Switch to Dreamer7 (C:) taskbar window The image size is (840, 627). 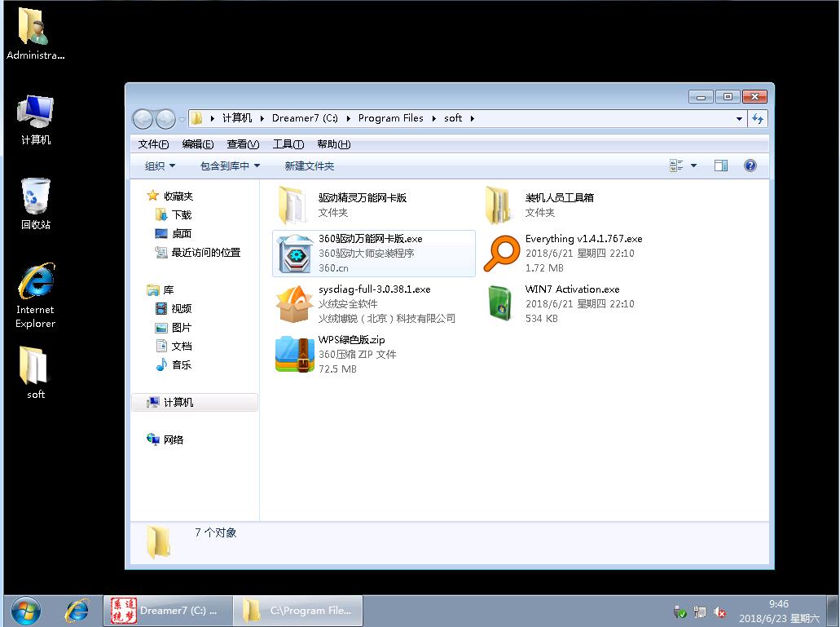point(168,611)
